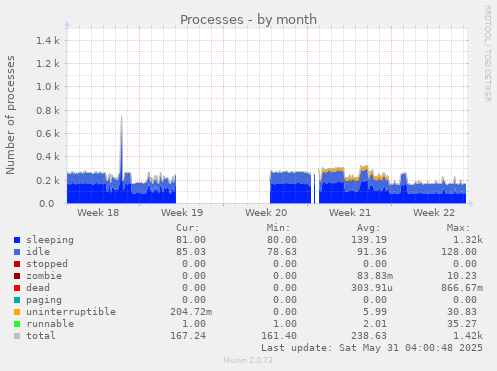This screenshot has width=497, height=371.
Task: Click the 'paging' legend label
Action: point(44,300)
